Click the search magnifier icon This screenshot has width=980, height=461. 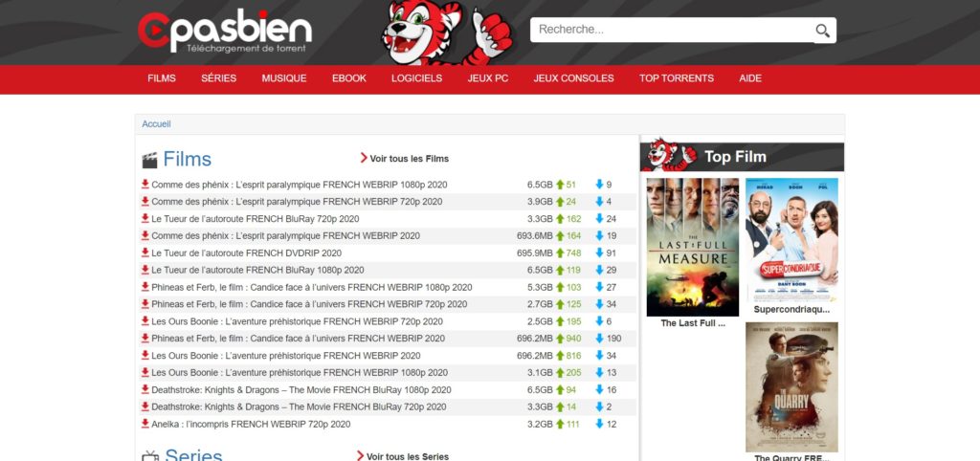coord(822,31)
